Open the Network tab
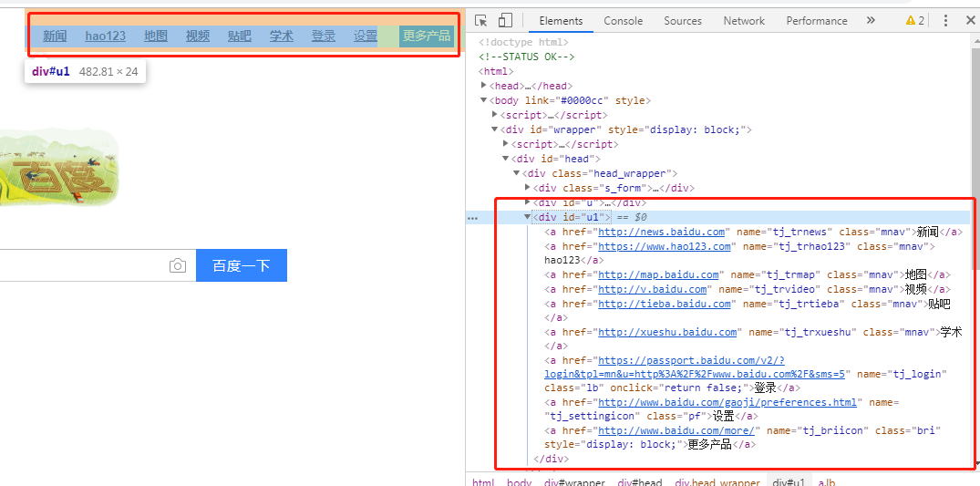Image resolution: width=980 pixels, height=486 pixels. point(744,21)
